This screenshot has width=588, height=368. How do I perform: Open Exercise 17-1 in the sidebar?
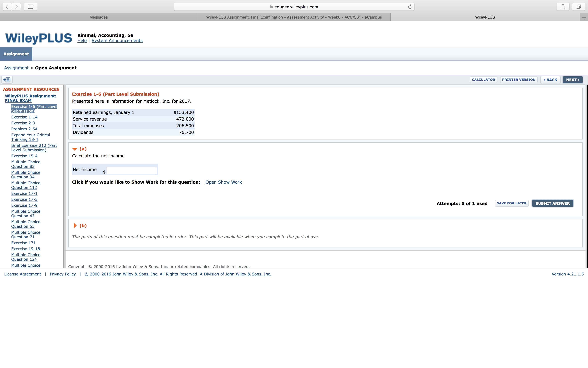tap(24, 193)
